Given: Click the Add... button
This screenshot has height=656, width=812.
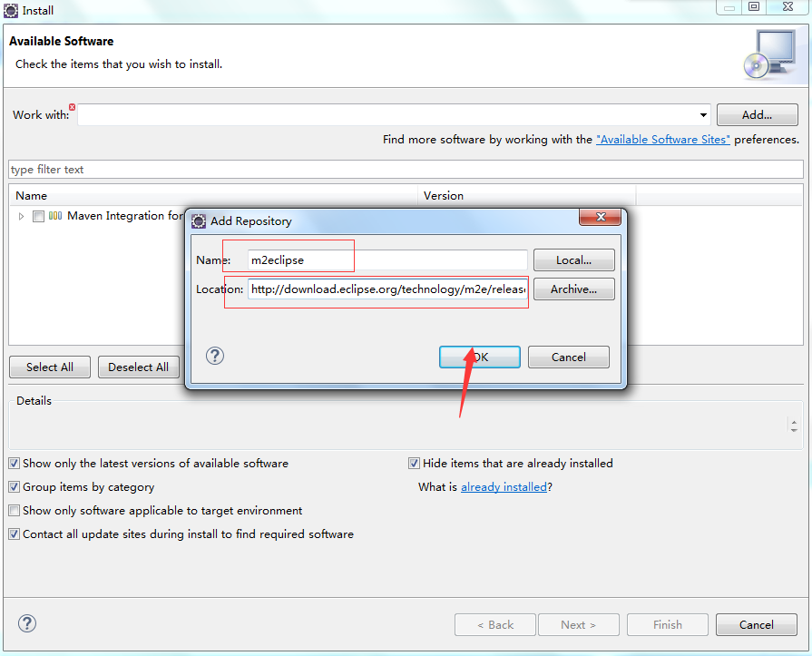Looking at the screenshot, I should (x=757, y=115).
